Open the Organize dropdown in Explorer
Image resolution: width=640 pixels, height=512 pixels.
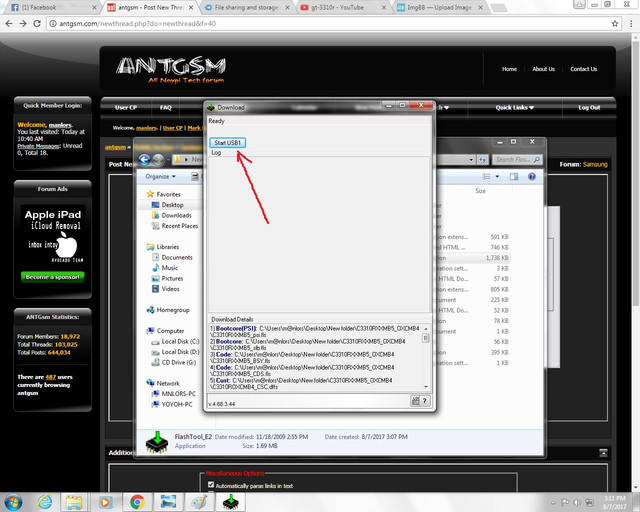tap(160, 176)
